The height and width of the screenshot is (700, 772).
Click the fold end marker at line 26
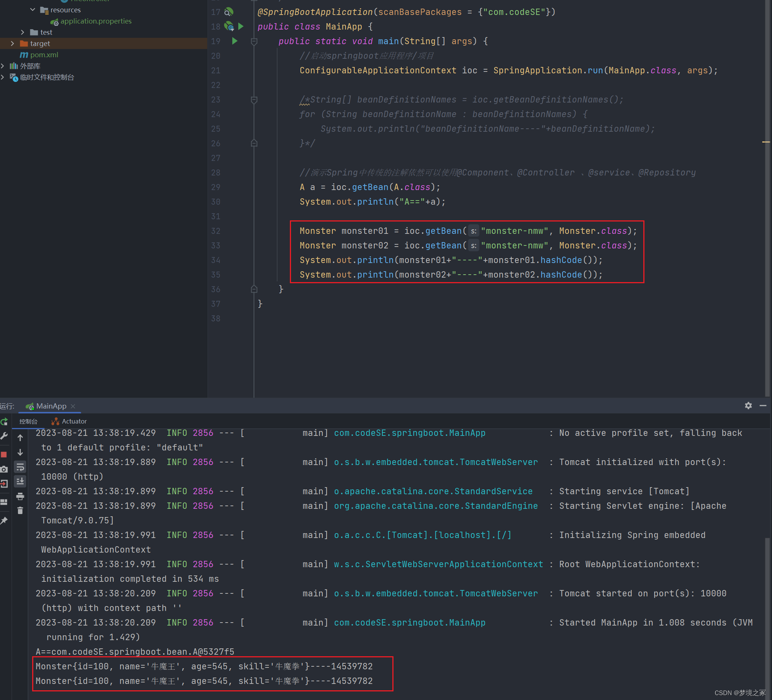(x=254, y=143)
